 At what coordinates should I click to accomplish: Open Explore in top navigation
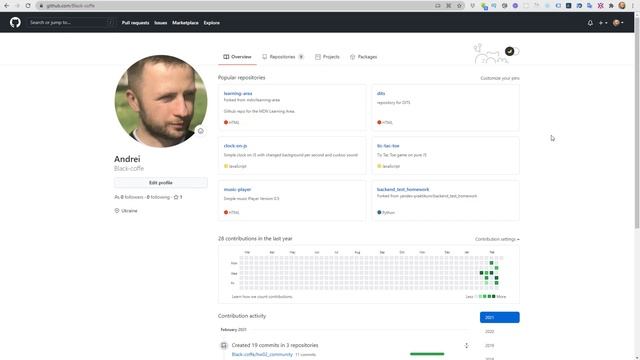click(x=212, y=23)
